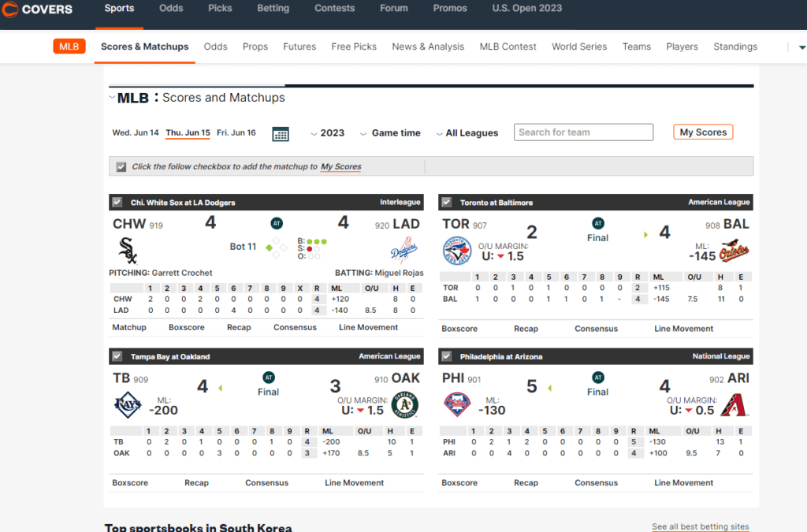Viewport: 807px width, 532px height.
Task: Click the orange MLB button
Action: click(x=69, y=47)
